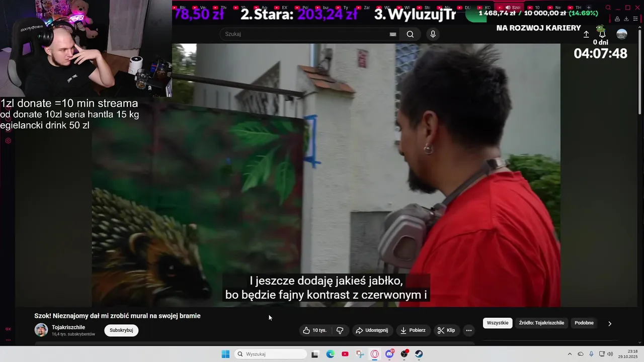Open the more actions three-dots menu
The image size is (644, 362).
[x=469, y=330]
